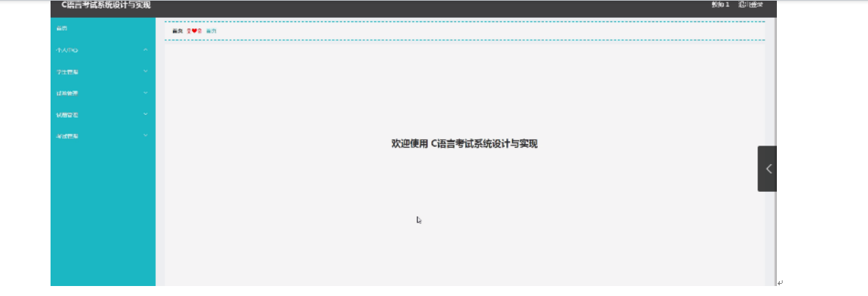Click the red heart breadcrumb separator

194,31
